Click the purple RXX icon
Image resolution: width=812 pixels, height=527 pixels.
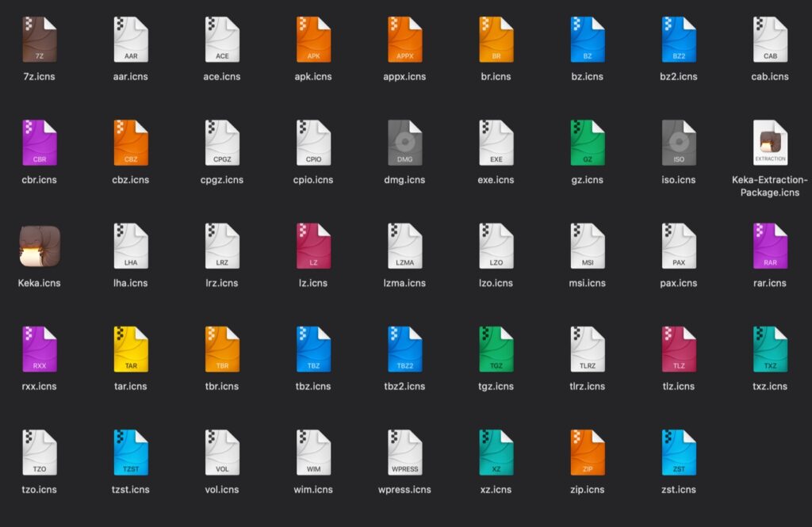[x=40, y=349]
